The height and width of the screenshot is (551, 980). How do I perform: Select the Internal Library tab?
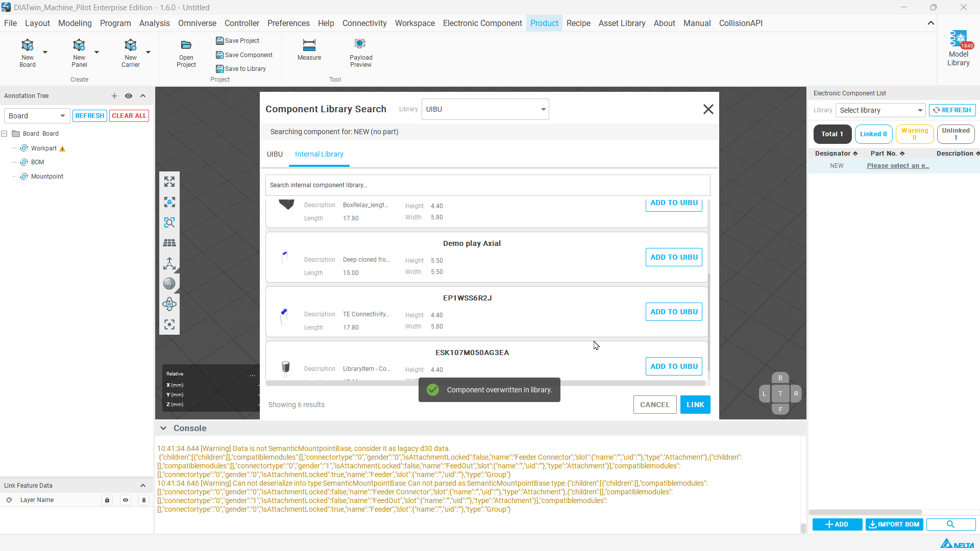point(319,154)
